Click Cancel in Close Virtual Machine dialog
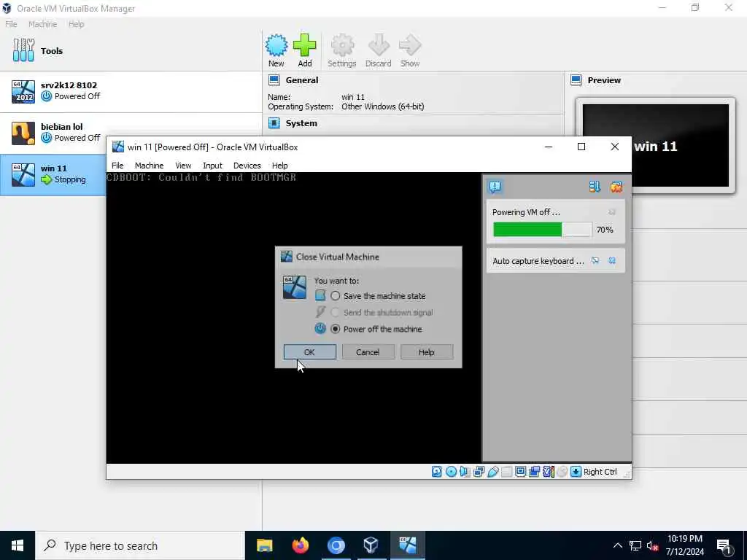The width and height of the screenshot is (747, 560). coord(368,352)
